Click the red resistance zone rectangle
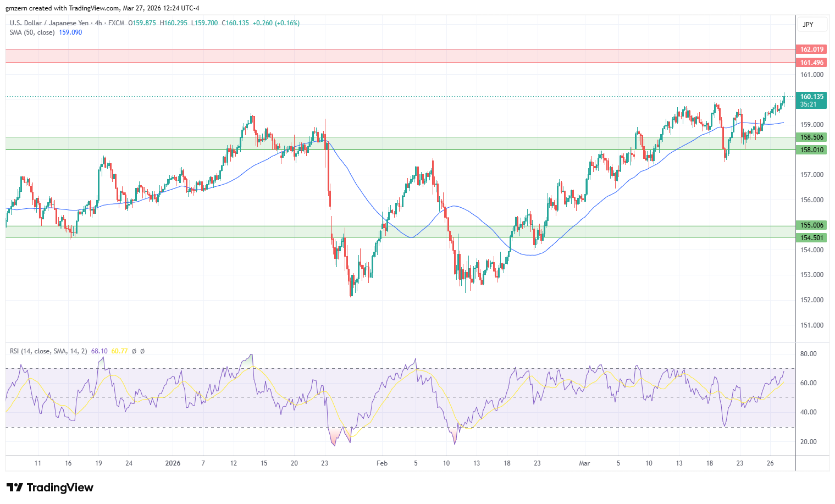The height and width of the screenshot is (504, 835). point(400,56)
